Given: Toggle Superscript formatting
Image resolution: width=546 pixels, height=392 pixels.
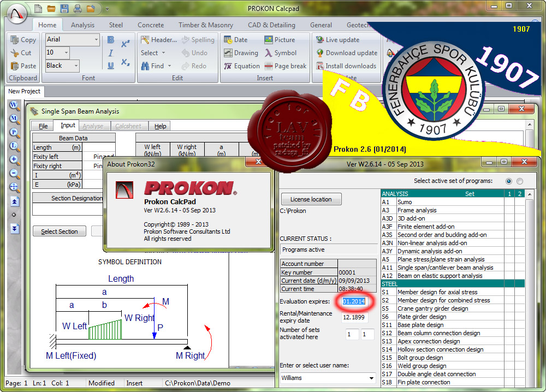Looking at the screenshot, I should tap(126, 44).
